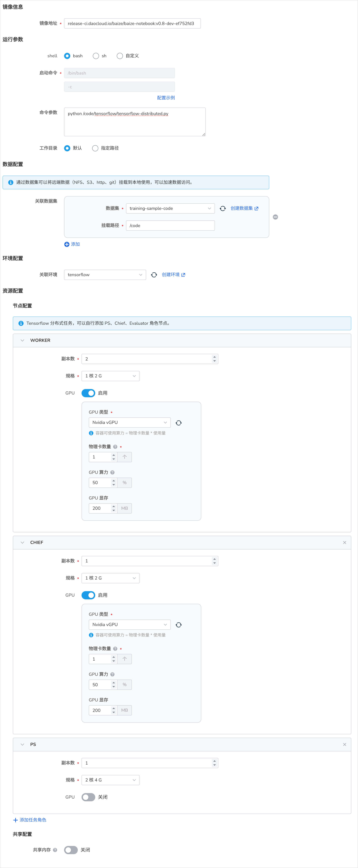Enable GPU for PS role

tap(89, 797)
